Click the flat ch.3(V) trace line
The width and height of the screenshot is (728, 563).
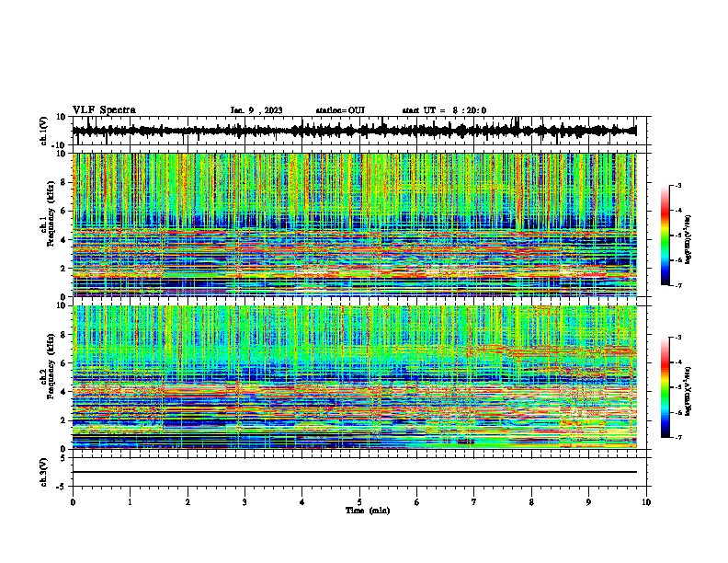(x=355, y=472)
